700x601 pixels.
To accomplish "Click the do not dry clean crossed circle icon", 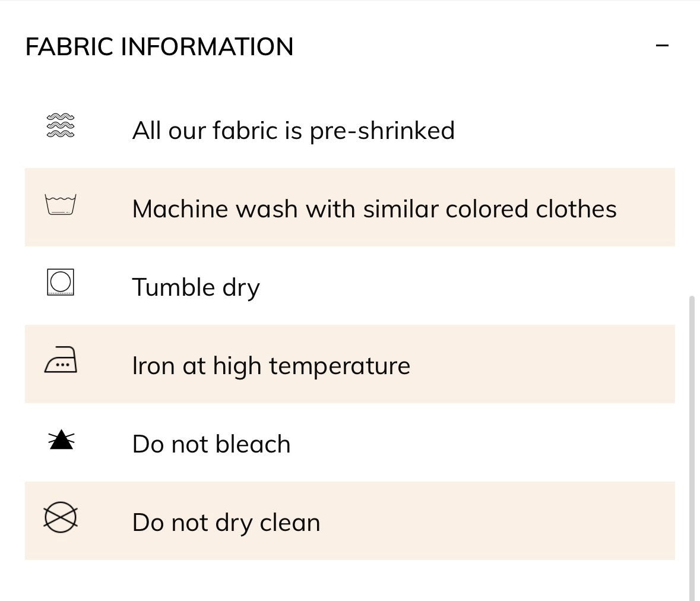I will [61, 517].
